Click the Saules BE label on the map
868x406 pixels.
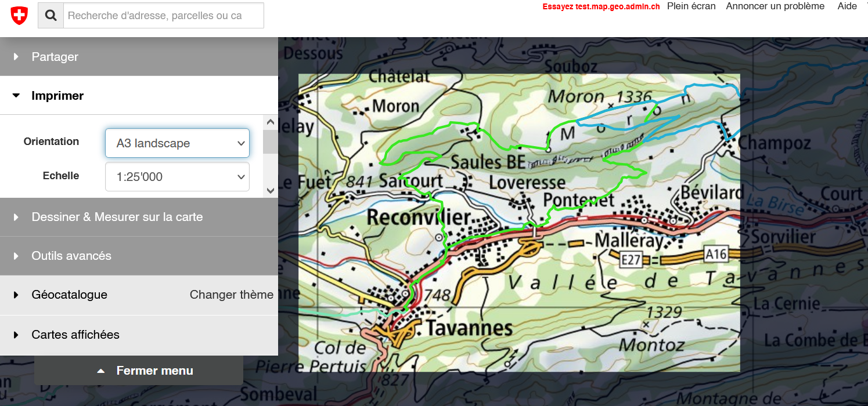488,161
